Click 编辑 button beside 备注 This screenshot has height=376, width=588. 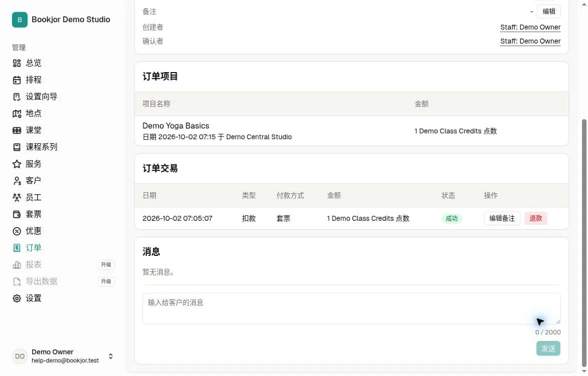[548, 11]
